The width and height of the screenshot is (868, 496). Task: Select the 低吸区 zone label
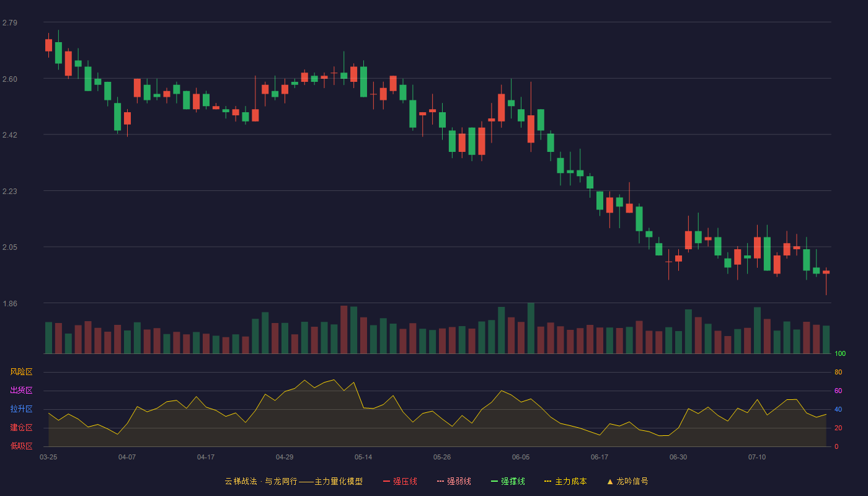click(21, 446)
